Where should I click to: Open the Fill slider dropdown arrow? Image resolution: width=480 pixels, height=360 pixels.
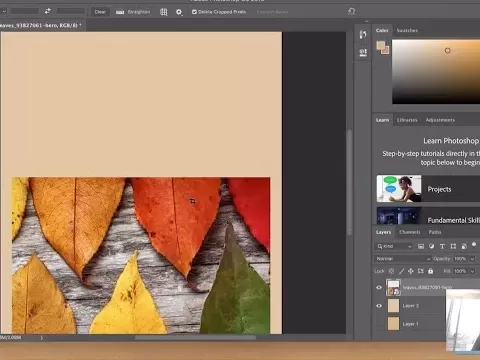[x=472, y=271]
